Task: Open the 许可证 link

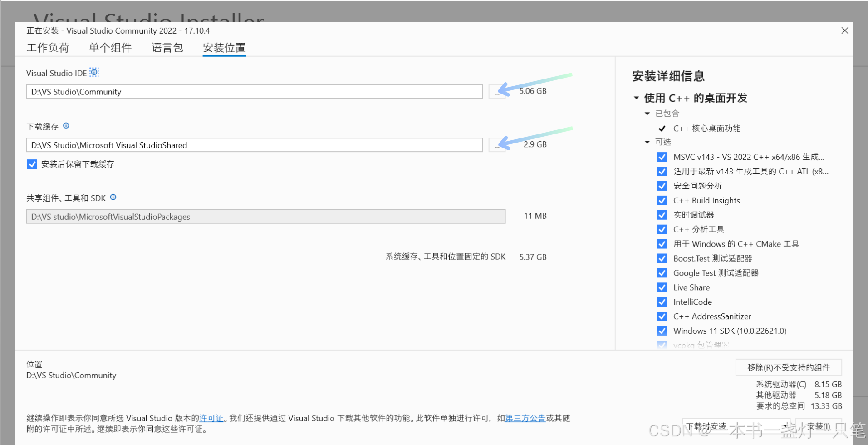Action: (x=211, y=418)
